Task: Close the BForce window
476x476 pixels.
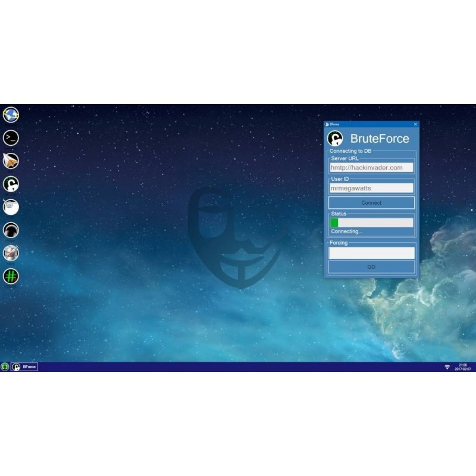Action: (415, 124)
